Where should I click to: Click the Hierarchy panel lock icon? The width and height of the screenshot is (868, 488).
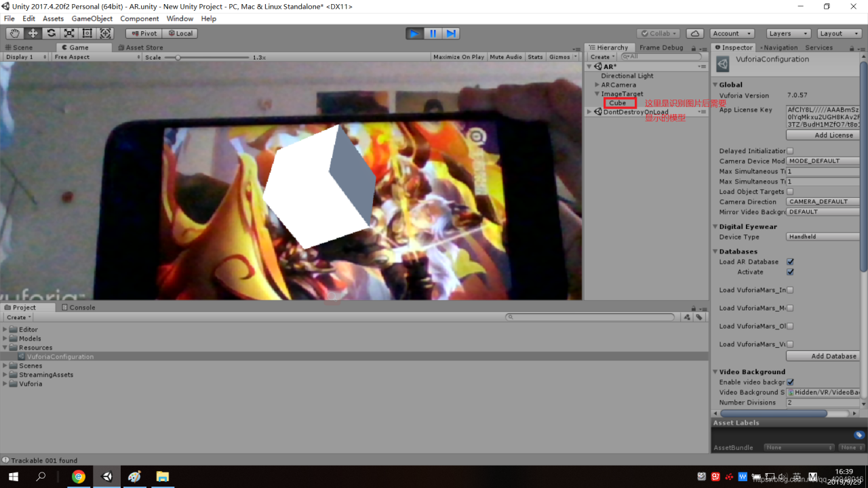(x=693, y=48)
